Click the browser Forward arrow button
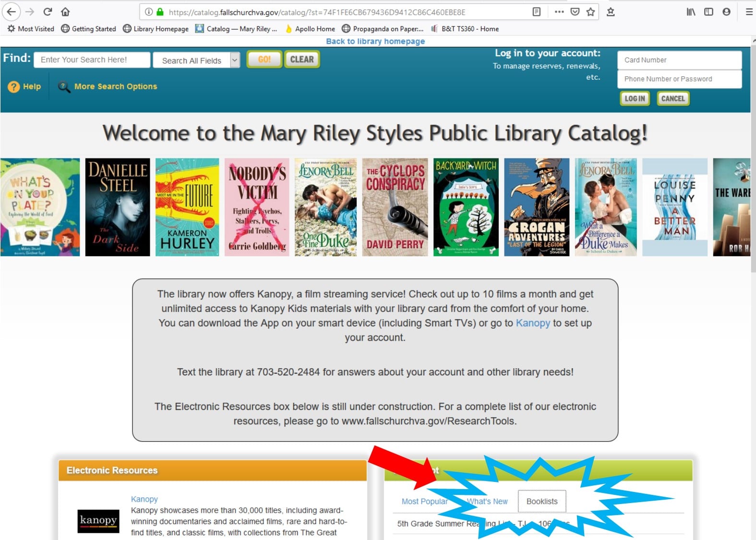Image resolution: width=756 pixels, height=540 pixels. 29,12
